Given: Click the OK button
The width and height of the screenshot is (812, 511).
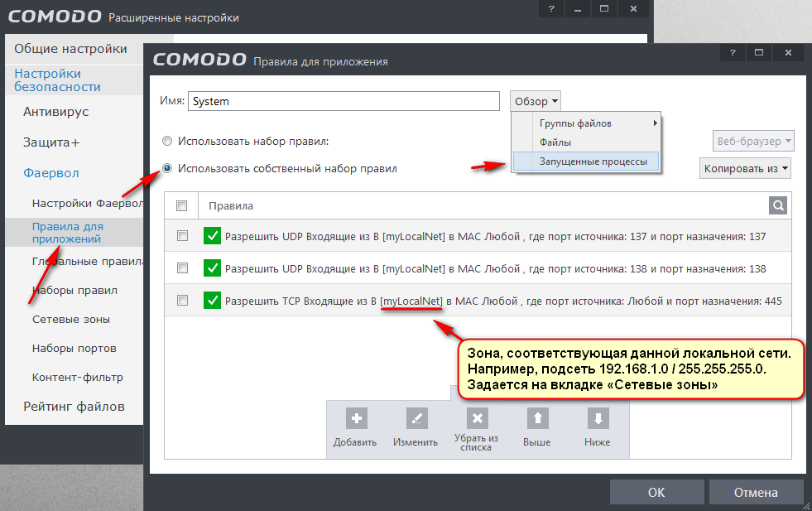Looking at the screenshot, I should click(656, 492).
